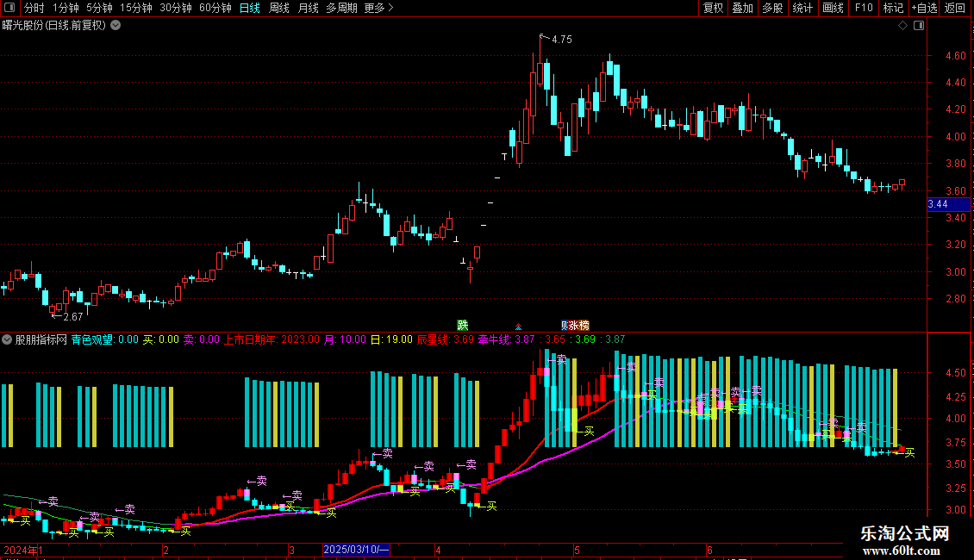Click the 叠加 overlay button
Screen dimensions: 974x560
point(743,8)
